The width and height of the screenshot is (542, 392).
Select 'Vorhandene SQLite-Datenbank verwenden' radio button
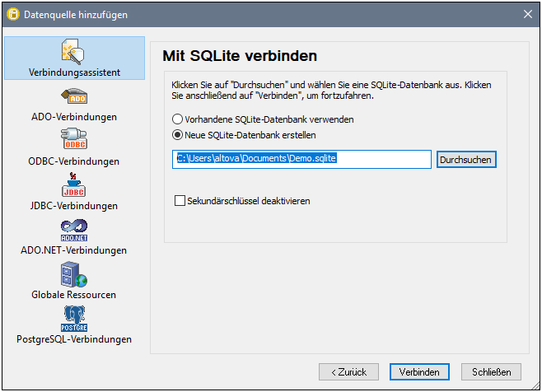coord(177,119)
